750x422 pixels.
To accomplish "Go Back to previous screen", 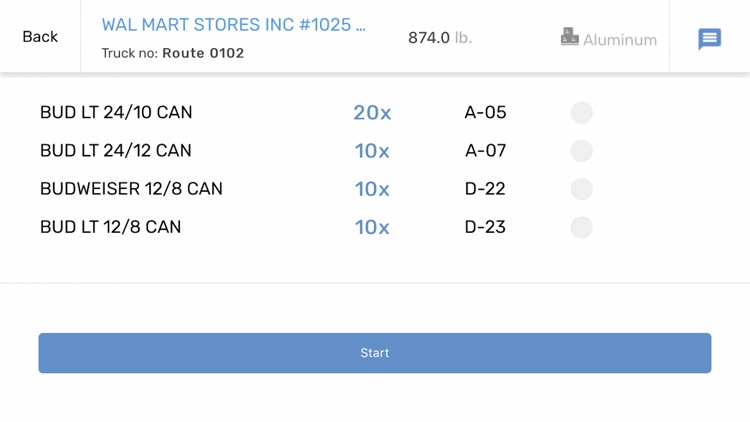I will tap(40, 37).
